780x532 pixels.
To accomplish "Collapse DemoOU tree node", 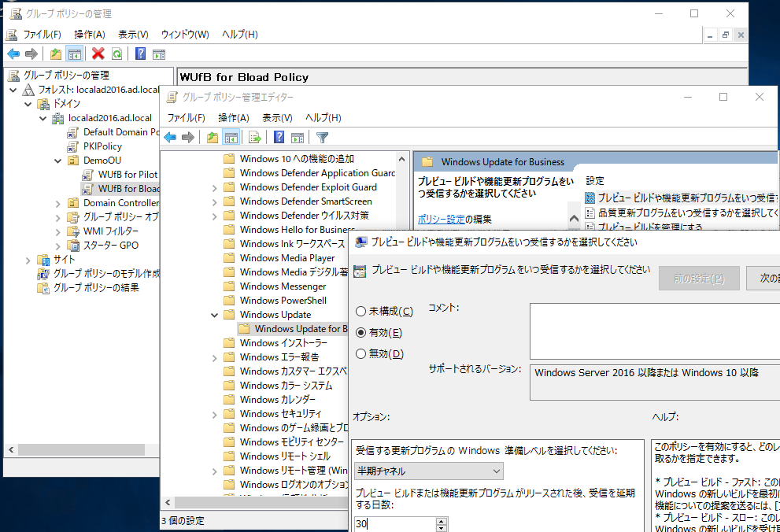I will point(57,161).
